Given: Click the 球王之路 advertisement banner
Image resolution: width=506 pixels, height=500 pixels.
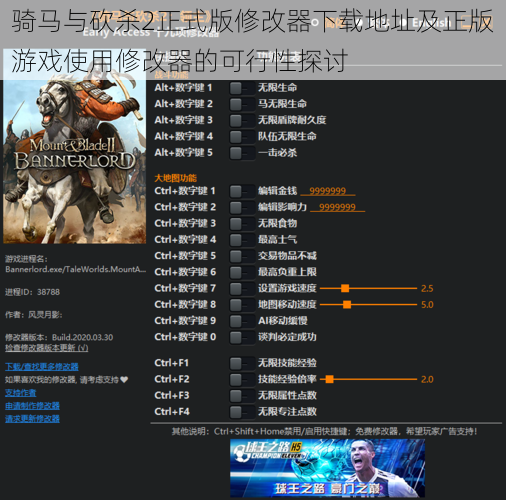Looking at the screenshot, I should pos(327,468).
